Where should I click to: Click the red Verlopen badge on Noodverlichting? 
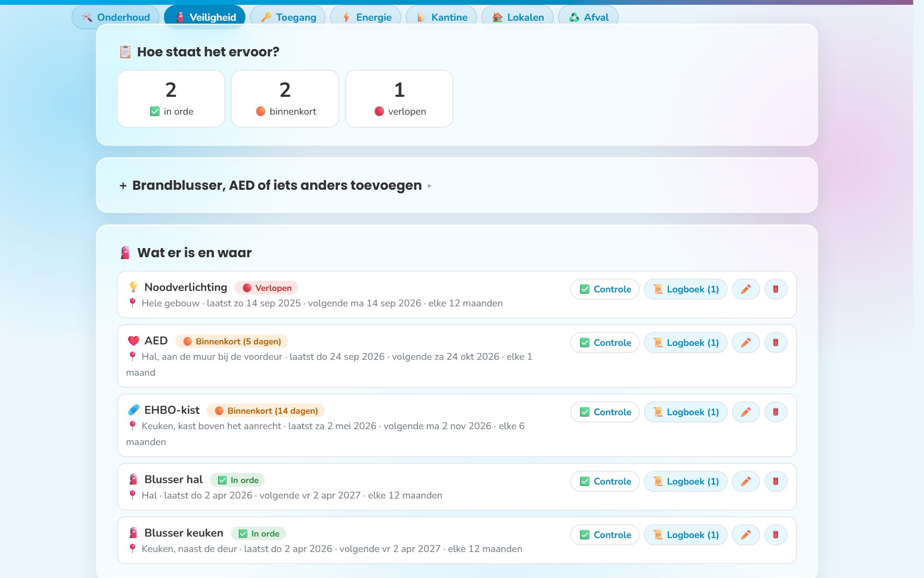[267, 288]
